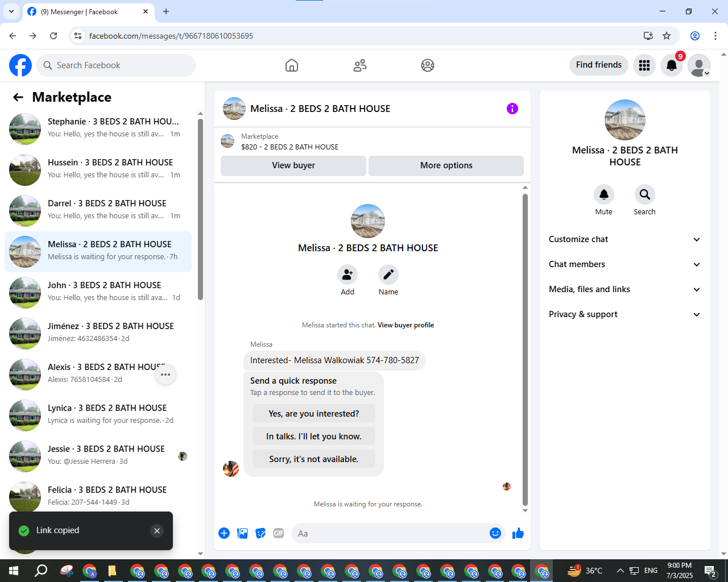Send a thumbs-up like
Viewport: 728px width, 582px height.
click(x=518, y=533)
